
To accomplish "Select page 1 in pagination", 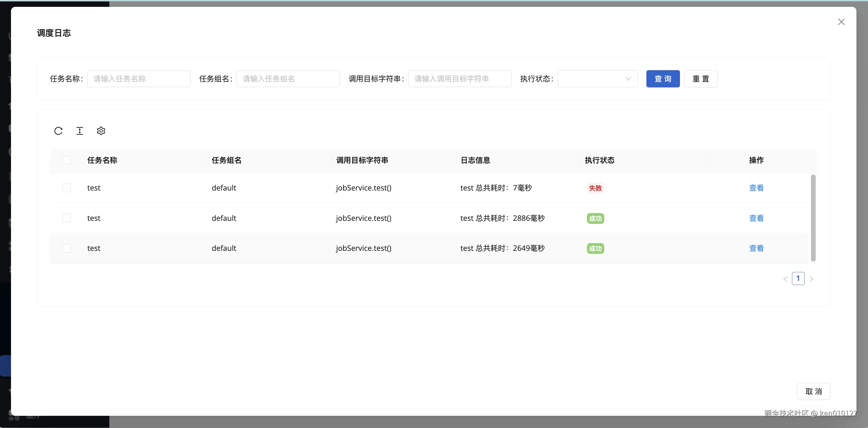I will coord(798,278).
